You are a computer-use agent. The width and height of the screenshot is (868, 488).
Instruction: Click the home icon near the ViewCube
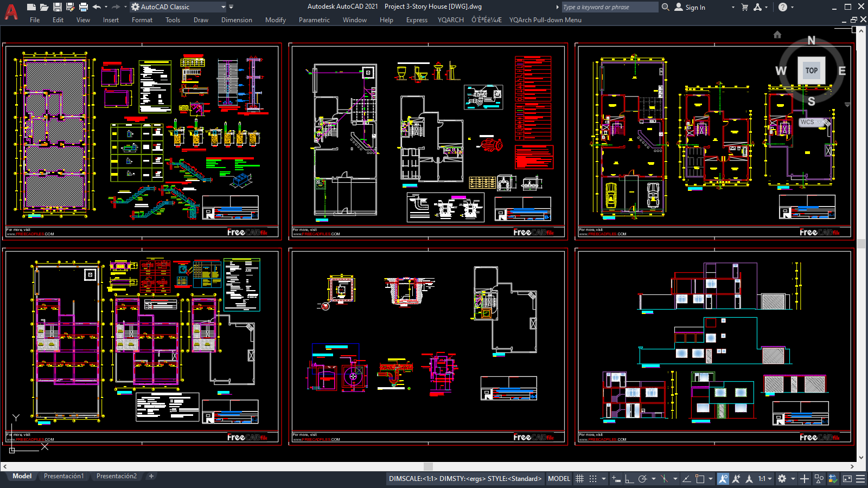[x=777, y=35]
